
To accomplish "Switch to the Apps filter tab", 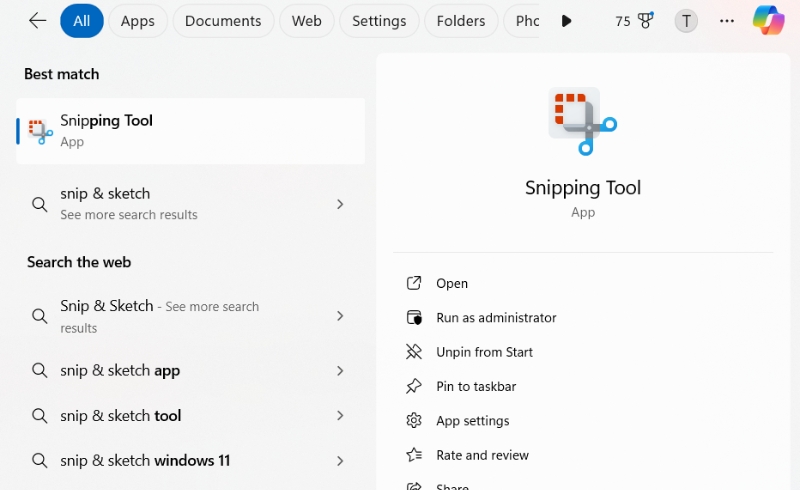I will click(138, 21).
